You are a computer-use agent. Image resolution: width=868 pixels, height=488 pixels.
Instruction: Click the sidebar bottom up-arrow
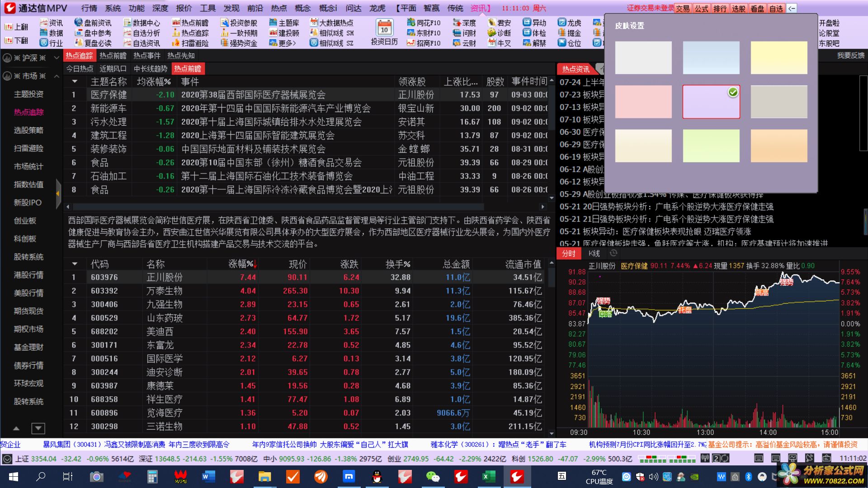click(x=16, y=428)
